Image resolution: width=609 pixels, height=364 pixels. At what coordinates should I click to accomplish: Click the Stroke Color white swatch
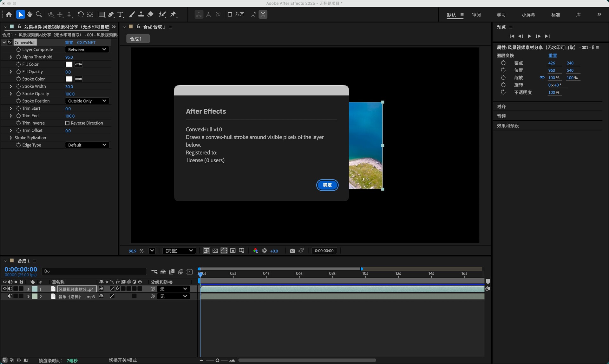(x=69, y=79)
